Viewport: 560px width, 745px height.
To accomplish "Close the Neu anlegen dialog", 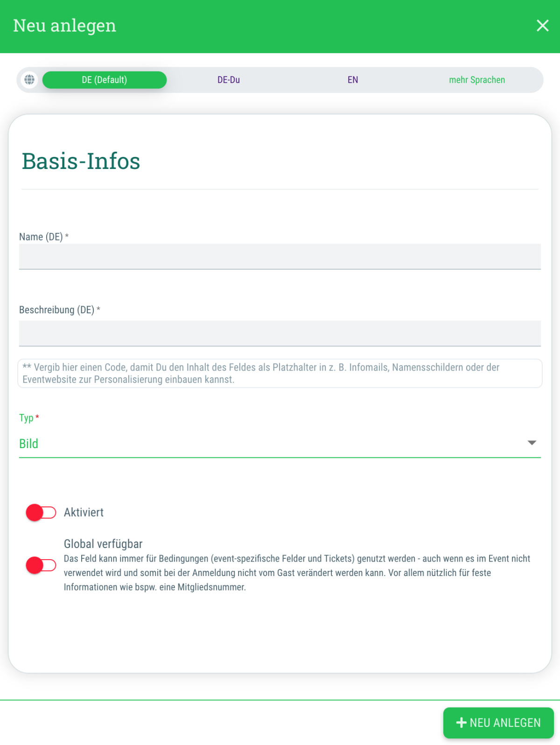I will tap(542, 26).
